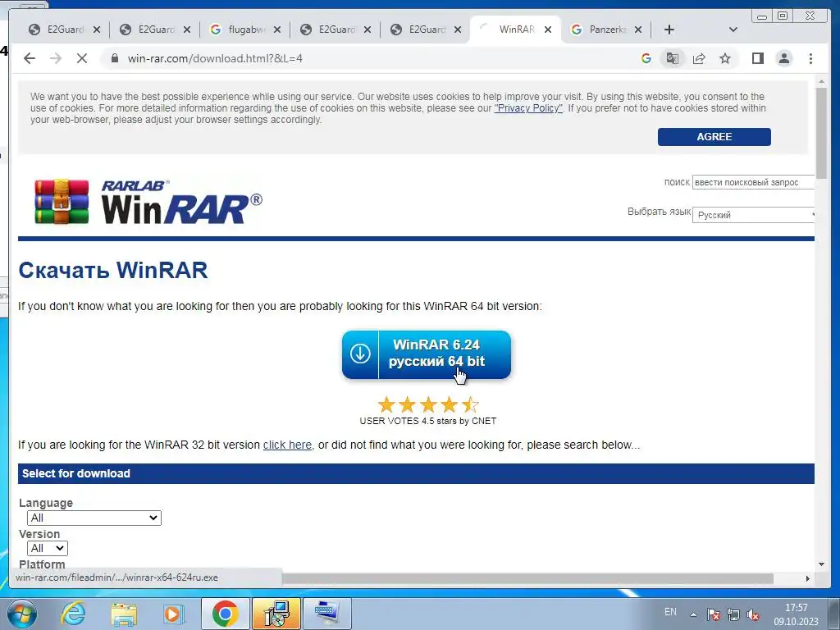The width and height of the screenshot is (840, 630).
Task: Switch to the Panzerk tab
Action: [x=606, y=30]
